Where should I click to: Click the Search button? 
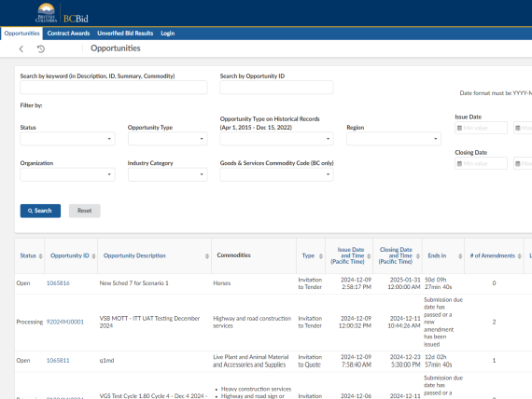(x=40, y=211)
